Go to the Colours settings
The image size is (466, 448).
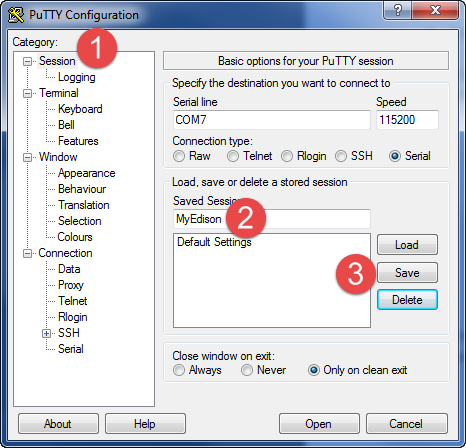(x=75, y=237)
